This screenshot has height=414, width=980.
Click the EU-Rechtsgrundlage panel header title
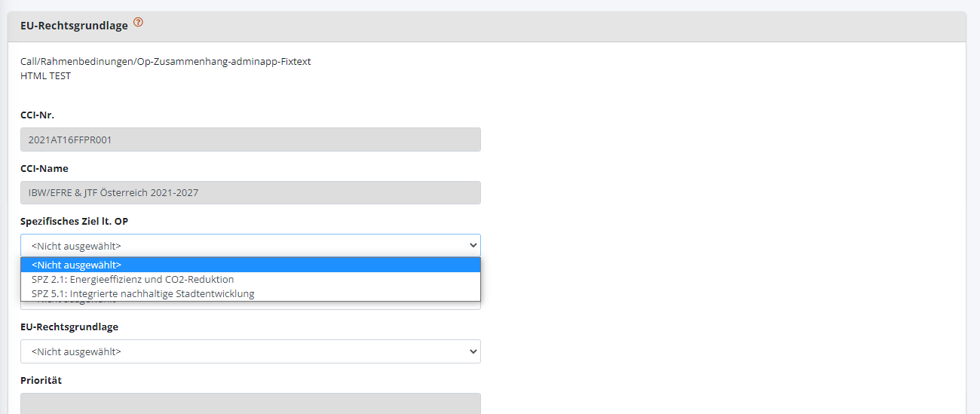74,26
